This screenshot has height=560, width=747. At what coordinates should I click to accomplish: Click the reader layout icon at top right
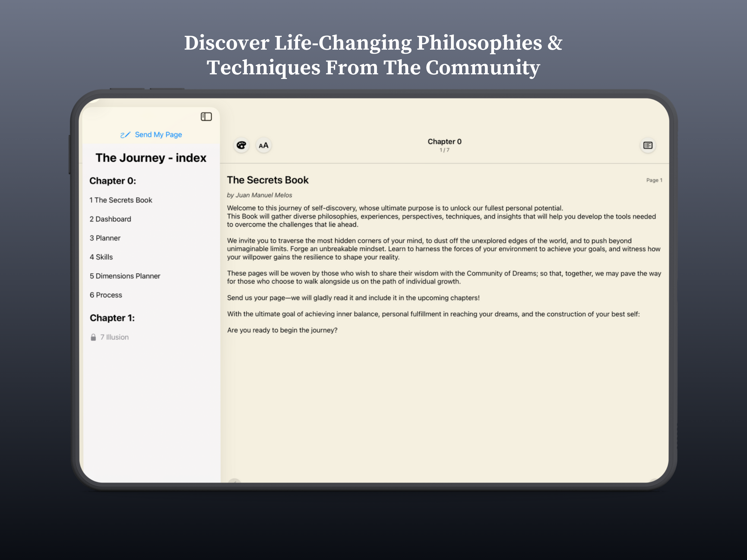tap(648, 145)
